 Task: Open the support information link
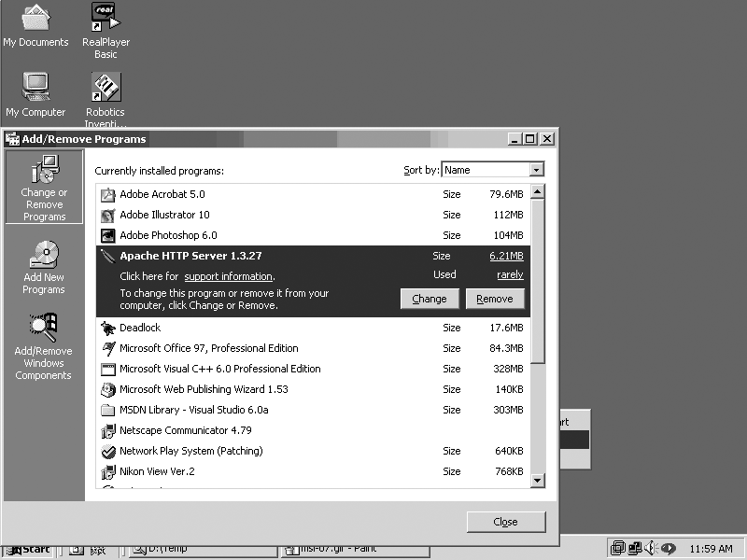[229, 276]
